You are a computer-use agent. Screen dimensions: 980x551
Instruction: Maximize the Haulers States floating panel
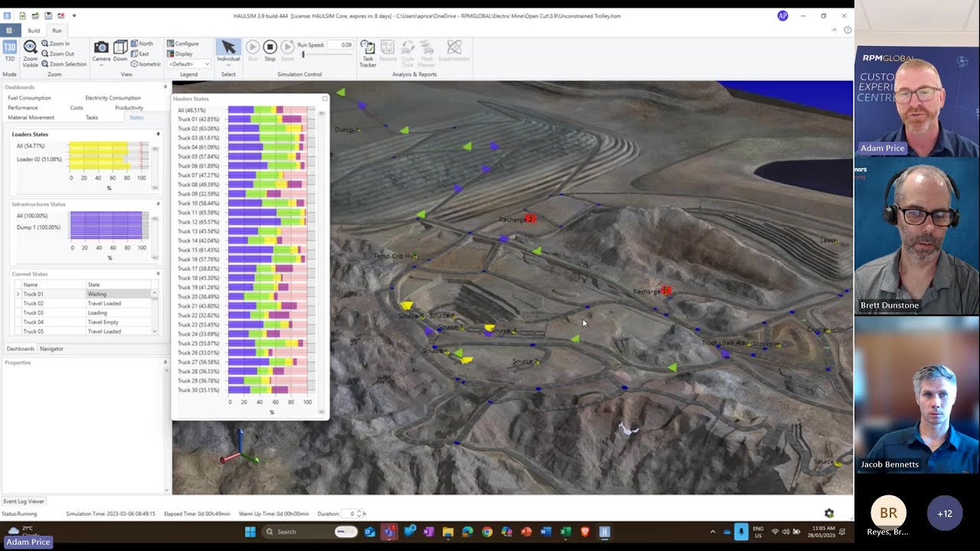(325, 98)
